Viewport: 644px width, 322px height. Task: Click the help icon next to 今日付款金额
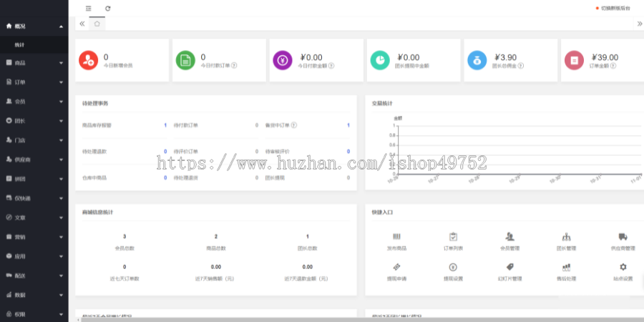point(331,65)
